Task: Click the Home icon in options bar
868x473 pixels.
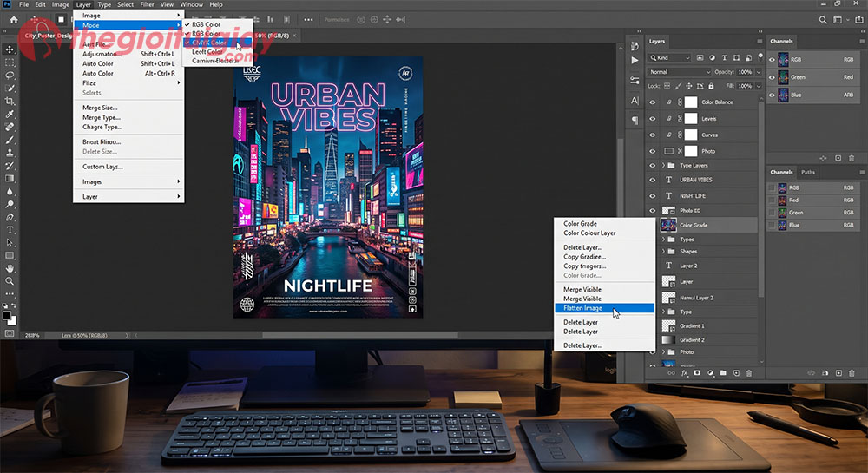Action: coord(14,20)
